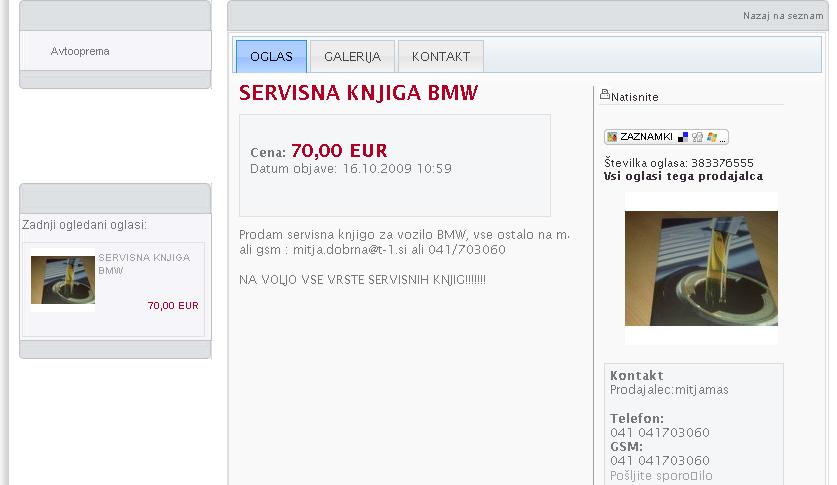
Task: Click the large BMW service book photo
Action: [701, 268]
